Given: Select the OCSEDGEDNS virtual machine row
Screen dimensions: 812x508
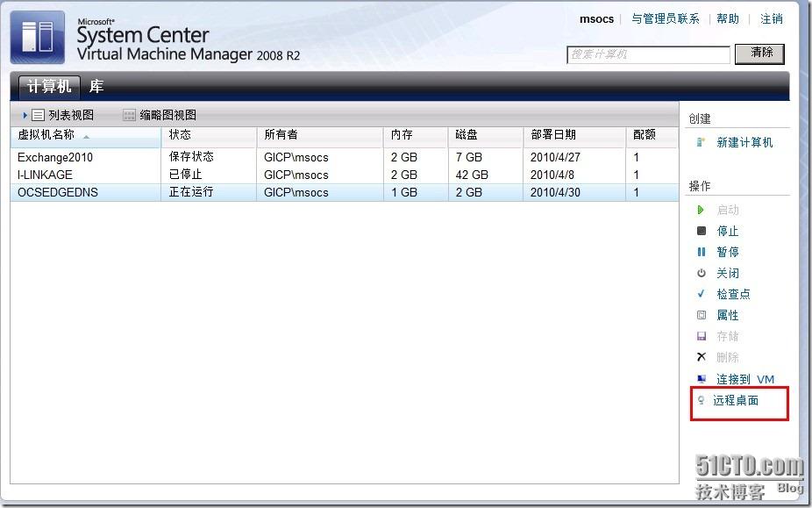Looking at the screenshot, I should 345,192.
